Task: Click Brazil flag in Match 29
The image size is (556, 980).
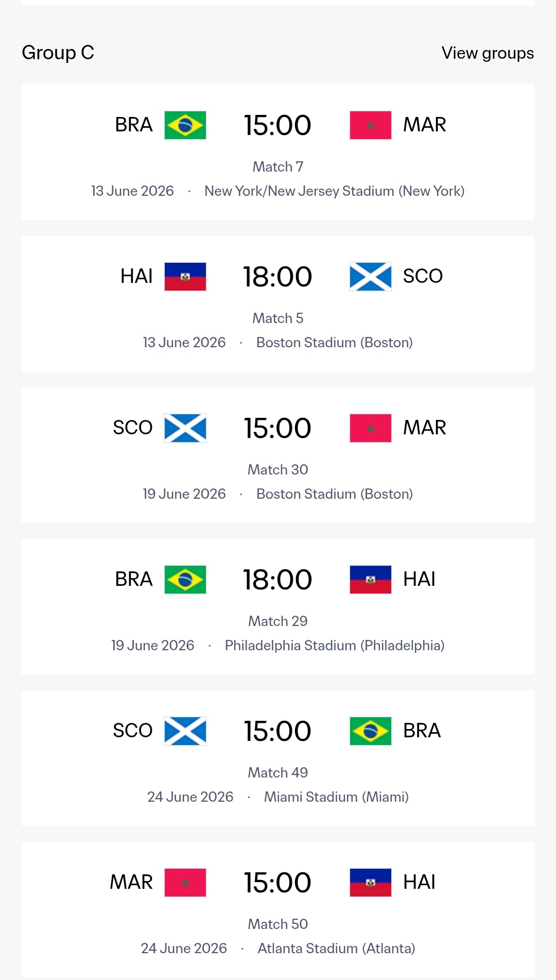Action: coord(185,580)
